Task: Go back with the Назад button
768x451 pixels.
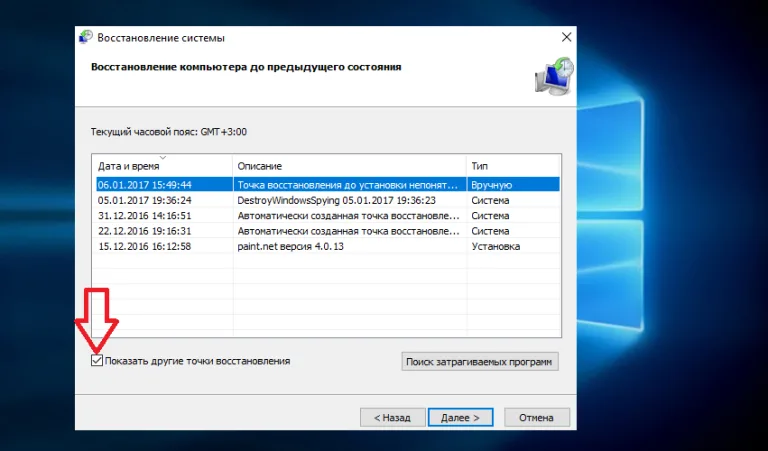Action: tap(392, 418)
